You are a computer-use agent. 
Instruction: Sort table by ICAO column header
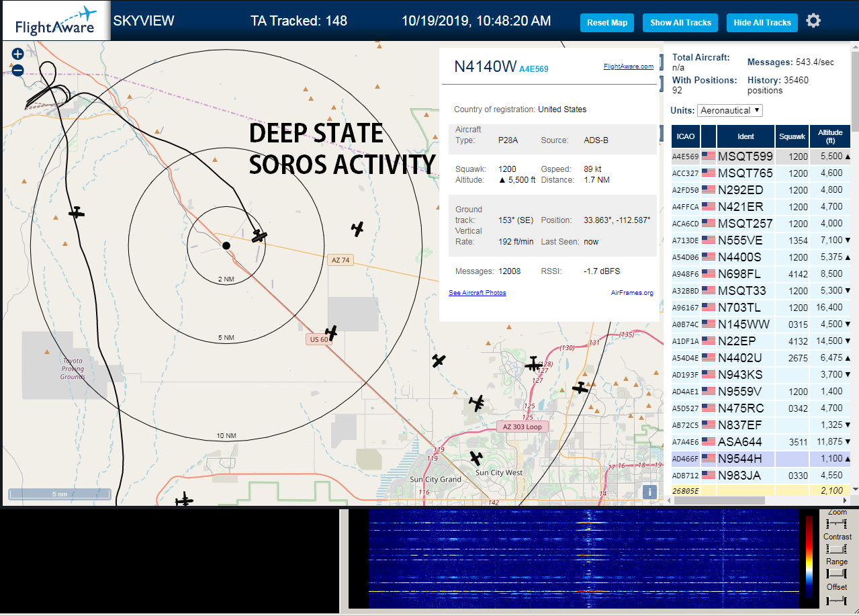click(686, 136)
